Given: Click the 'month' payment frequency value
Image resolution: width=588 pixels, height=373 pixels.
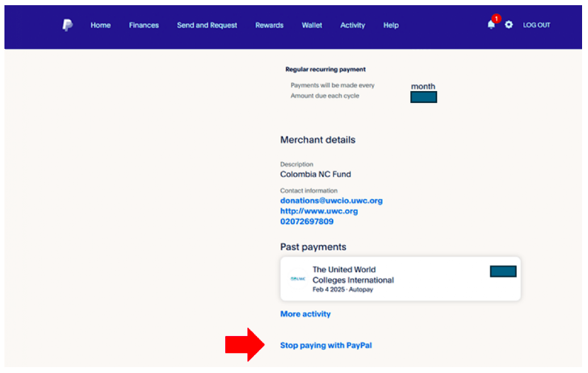Looking at the screenshot, I should point(423,87).
